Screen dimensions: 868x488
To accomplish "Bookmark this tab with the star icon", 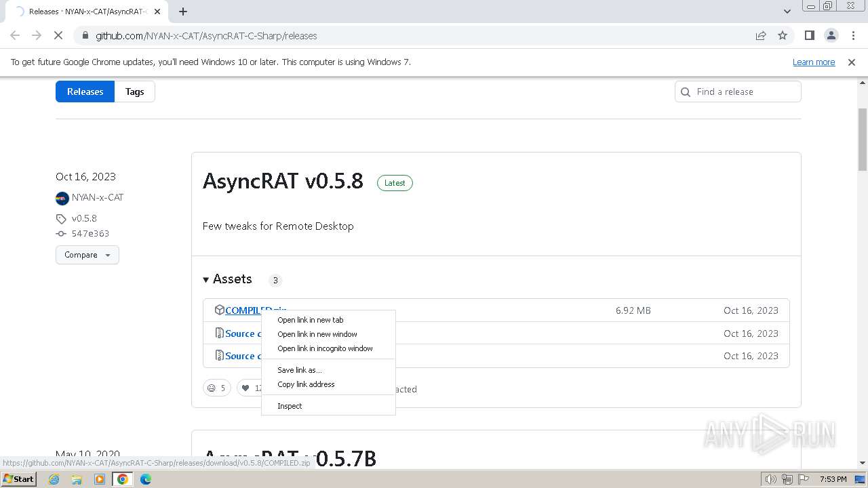I will click(783, 36).
